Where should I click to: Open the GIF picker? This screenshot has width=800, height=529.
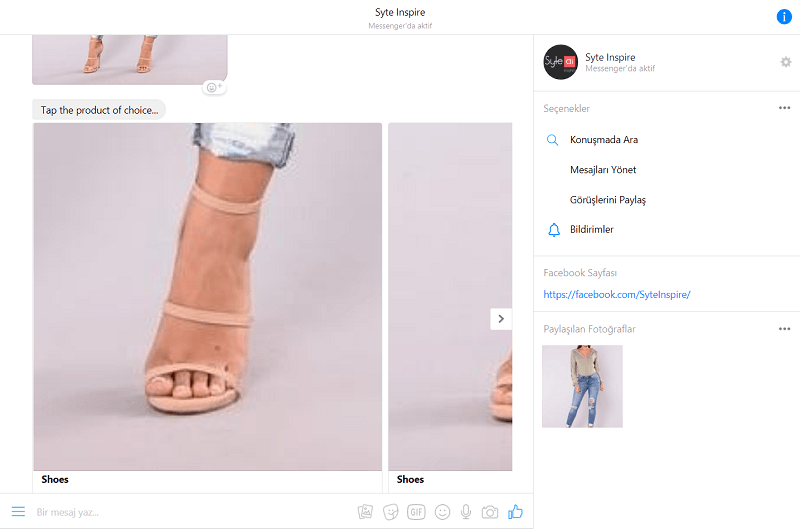click(x=416, y=512)
